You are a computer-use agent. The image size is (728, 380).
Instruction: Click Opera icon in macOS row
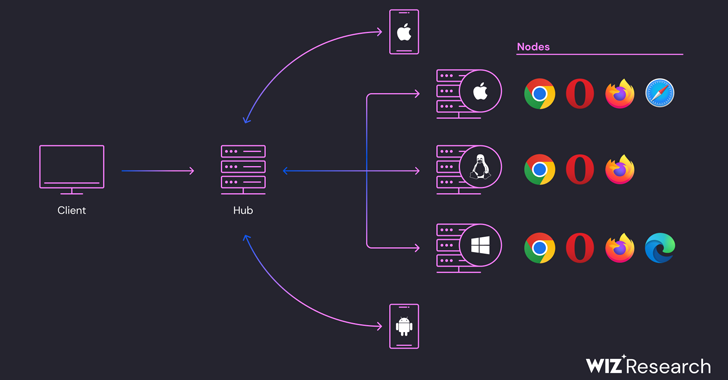pyautogui.click(x=580, y=93)
